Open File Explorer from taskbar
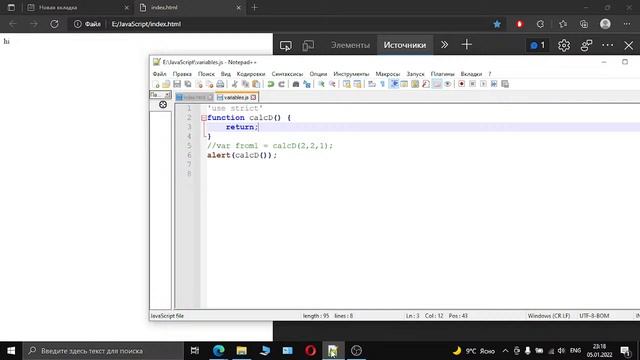 point(241,351)
